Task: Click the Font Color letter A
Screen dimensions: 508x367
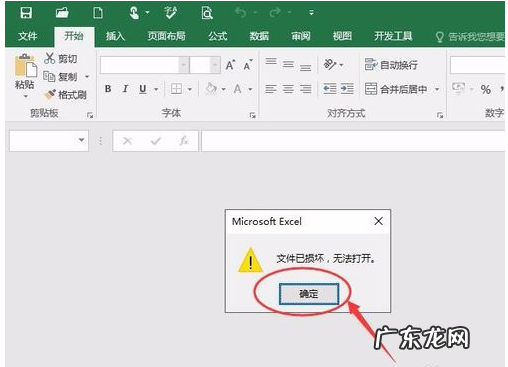Action: 238,89
